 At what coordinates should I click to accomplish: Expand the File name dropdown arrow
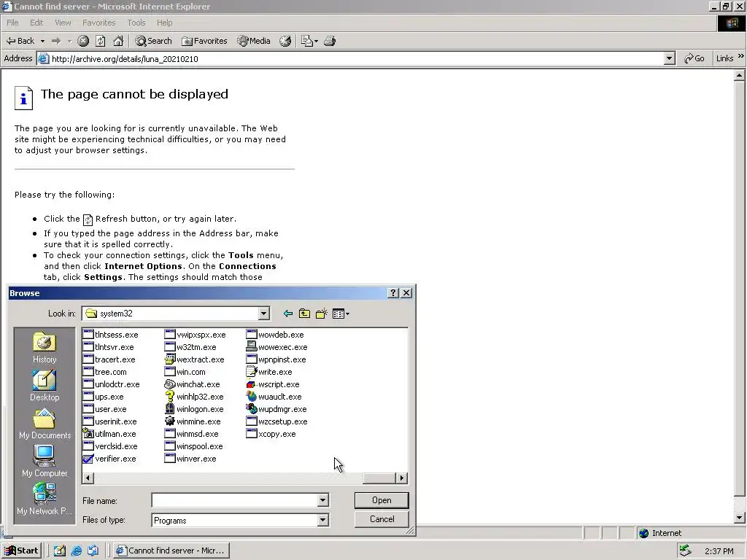click(x=322, y=500)
